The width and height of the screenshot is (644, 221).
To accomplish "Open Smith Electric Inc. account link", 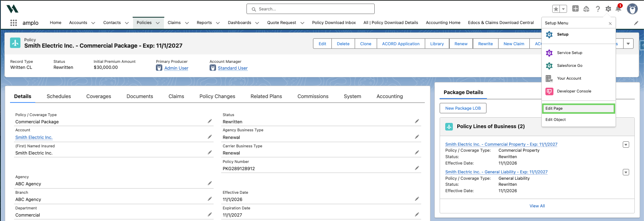I will click(34, 137).
